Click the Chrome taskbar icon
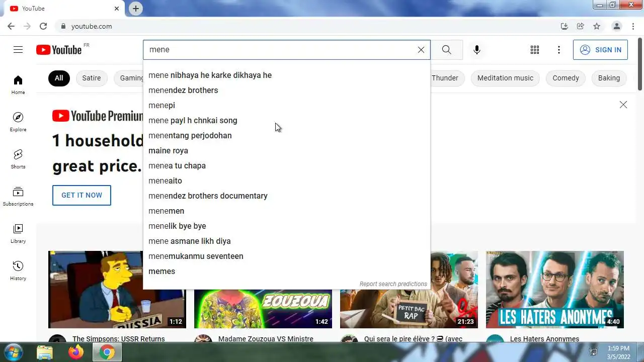644x362 pixels. [x=107, y=352]
